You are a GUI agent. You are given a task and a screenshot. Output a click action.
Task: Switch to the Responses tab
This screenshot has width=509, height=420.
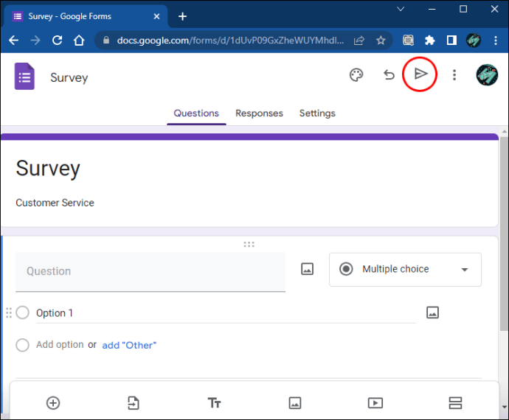(259, 113)
